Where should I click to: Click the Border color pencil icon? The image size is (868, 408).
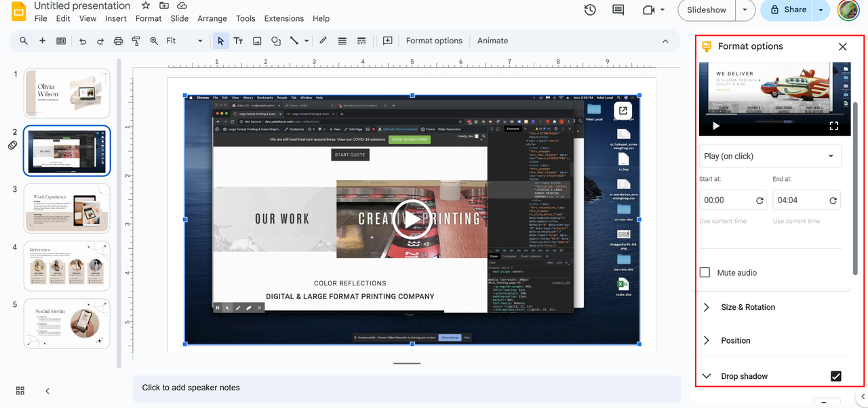click(x=323, y=41)
